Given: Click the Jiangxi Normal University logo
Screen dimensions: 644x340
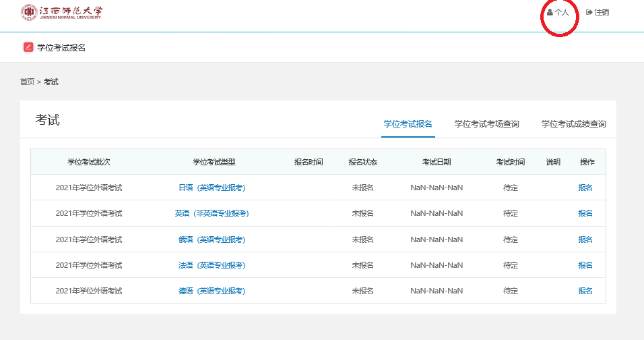Looking at the screenshot, I should [61, 12].
